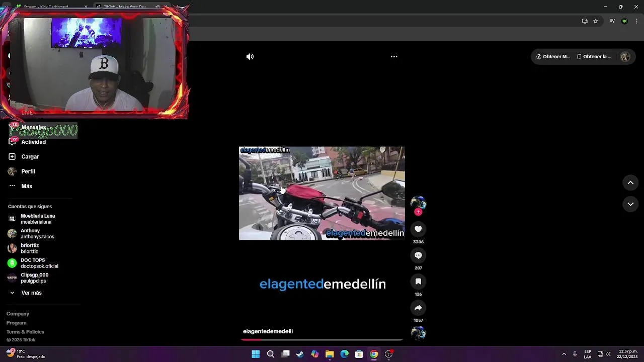Open comments with speech bubble icon

[418, 255]
